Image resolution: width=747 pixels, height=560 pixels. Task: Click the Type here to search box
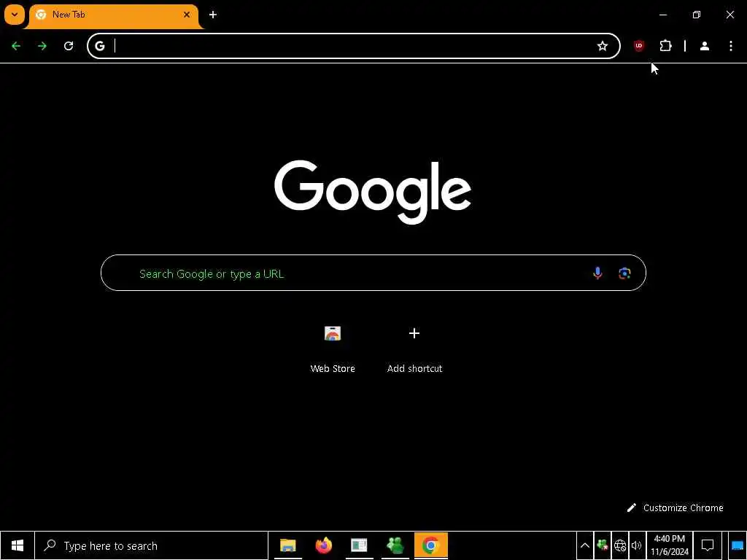(x=152, y=545)
